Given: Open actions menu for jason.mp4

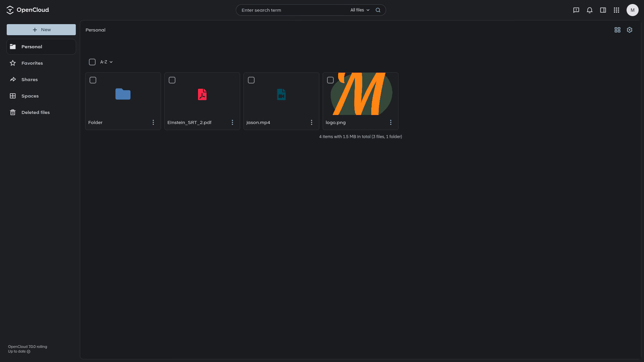Looking at the screenshot, I should pyautogui.click(x=312, y=122).
